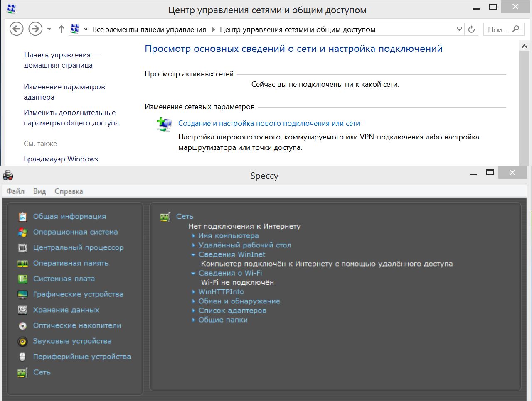Click Создание и настройка нового подключения или сети
The image size is (532, 401).
point(269,123)
